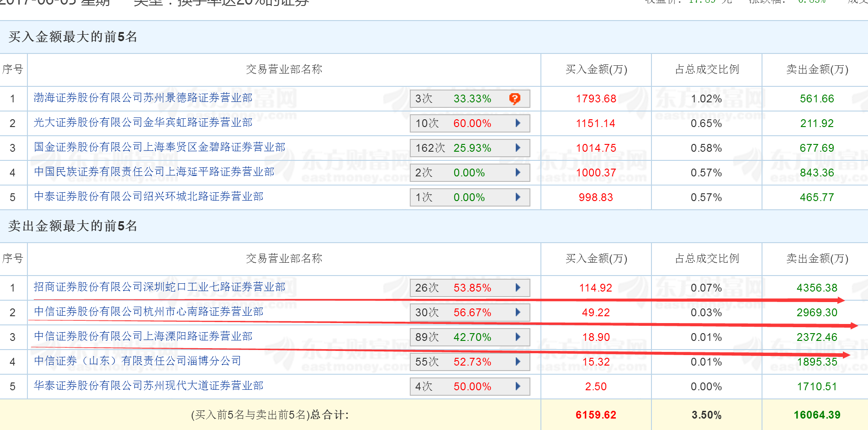The width and height of the screenshot is (868, 430).
Task: Select buy amount value 1151.14
Action: [x=596, y=123]
